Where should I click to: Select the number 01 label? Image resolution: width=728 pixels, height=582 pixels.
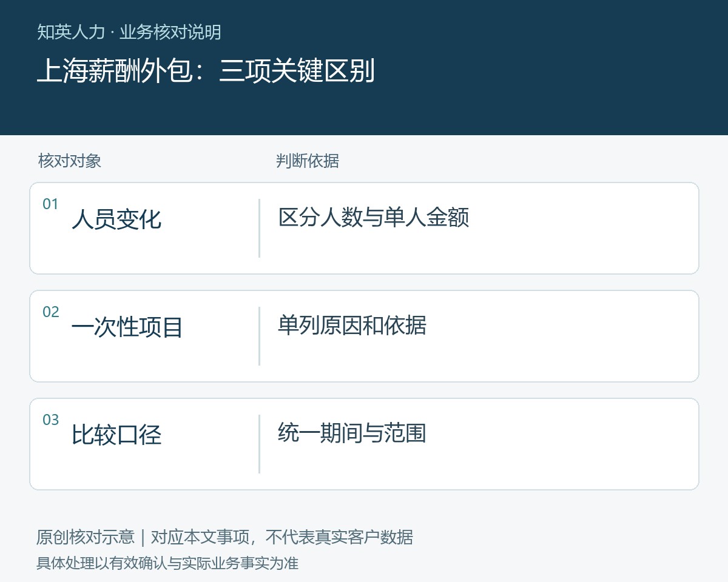(50, 204)
